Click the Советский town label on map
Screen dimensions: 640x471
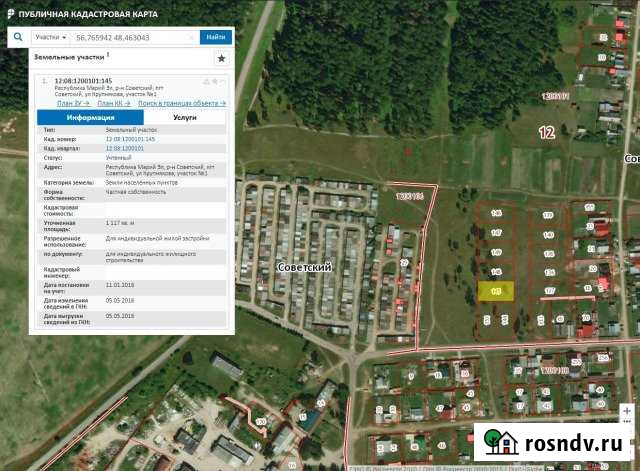point(304,267)
